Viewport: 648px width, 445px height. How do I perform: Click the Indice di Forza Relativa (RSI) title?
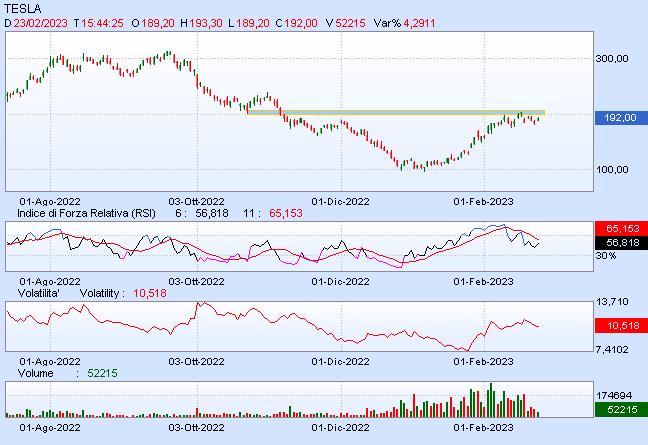86,213
